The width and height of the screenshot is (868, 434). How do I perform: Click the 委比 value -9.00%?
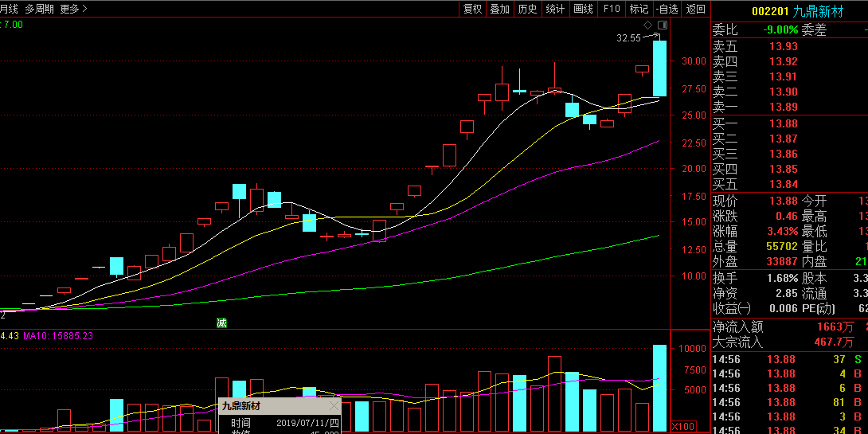(x=780, y=30)
